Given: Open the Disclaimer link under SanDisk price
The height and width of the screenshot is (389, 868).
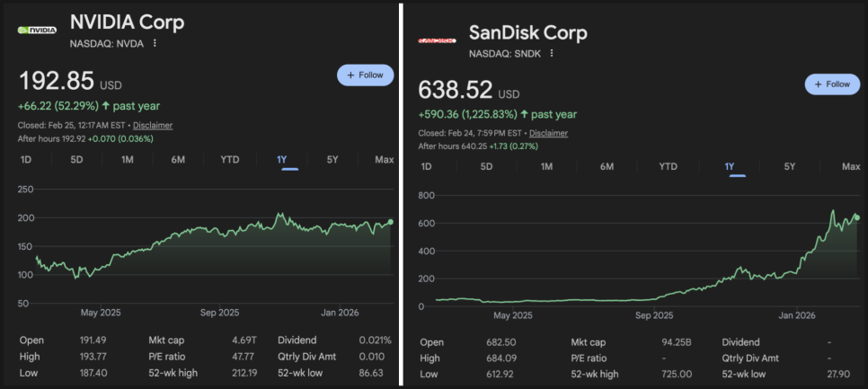Looking at the screenshot, I should [548, 133].
